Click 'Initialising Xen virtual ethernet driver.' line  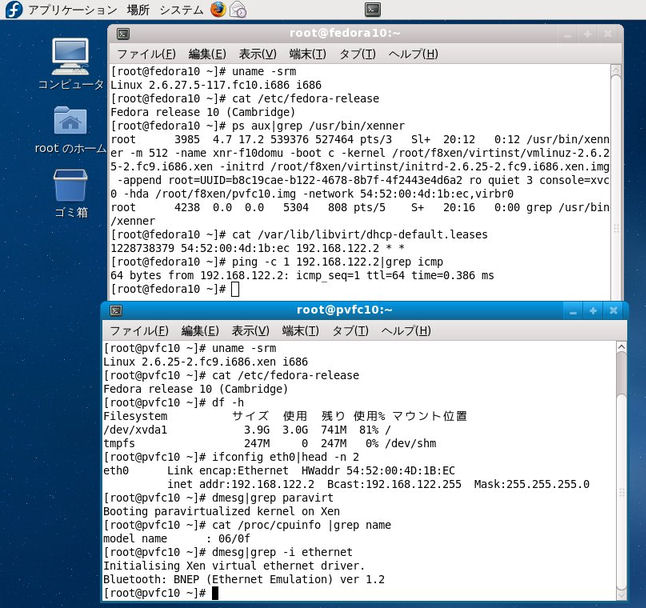pos(234,566)
